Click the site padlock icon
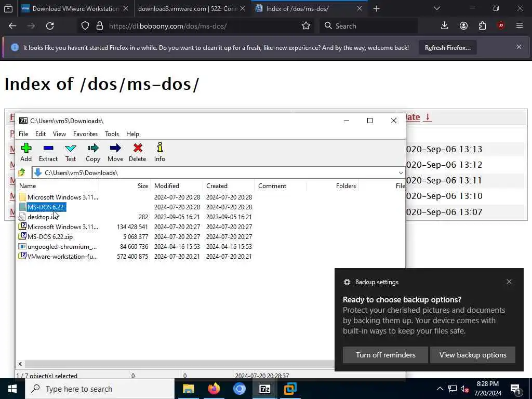 coord(99,26)
